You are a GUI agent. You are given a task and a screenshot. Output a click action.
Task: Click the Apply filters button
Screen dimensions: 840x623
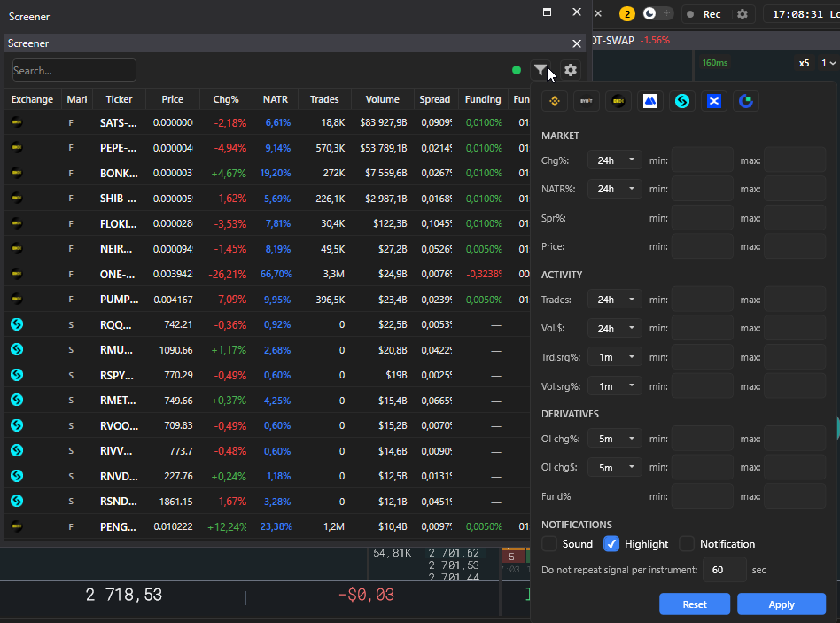click(782, 604)
